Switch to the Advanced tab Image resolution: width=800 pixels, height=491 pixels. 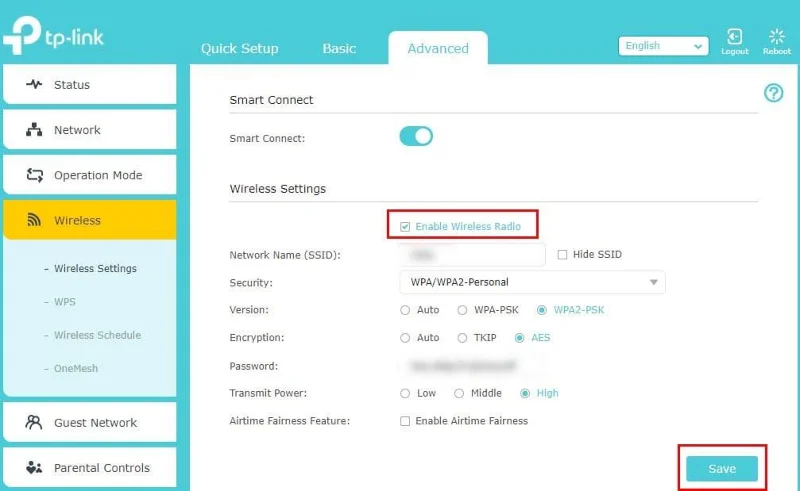(x=438, y=48)
